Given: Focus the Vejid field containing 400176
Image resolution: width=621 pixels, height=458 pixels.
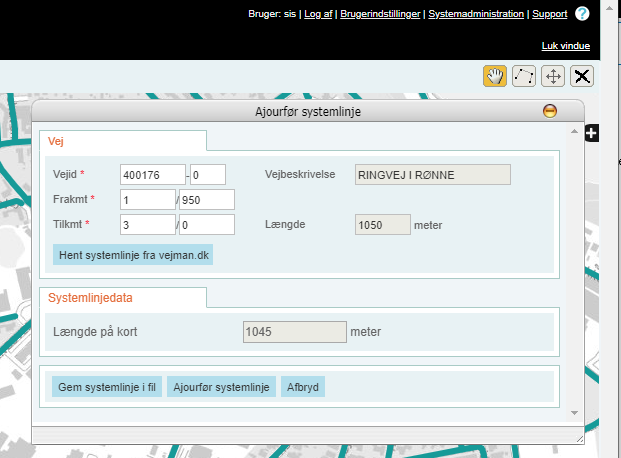Looking at the screenshot, I should coord(152,175).
